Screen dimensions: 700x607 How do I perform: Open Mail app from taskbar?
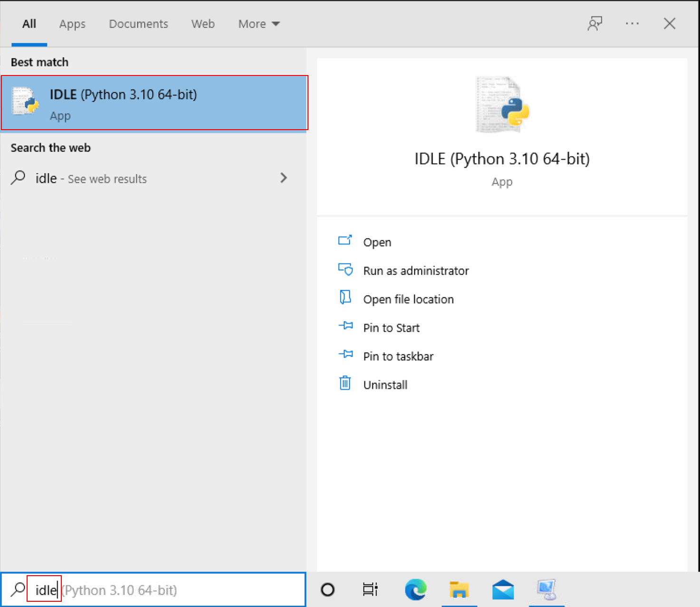503,589
